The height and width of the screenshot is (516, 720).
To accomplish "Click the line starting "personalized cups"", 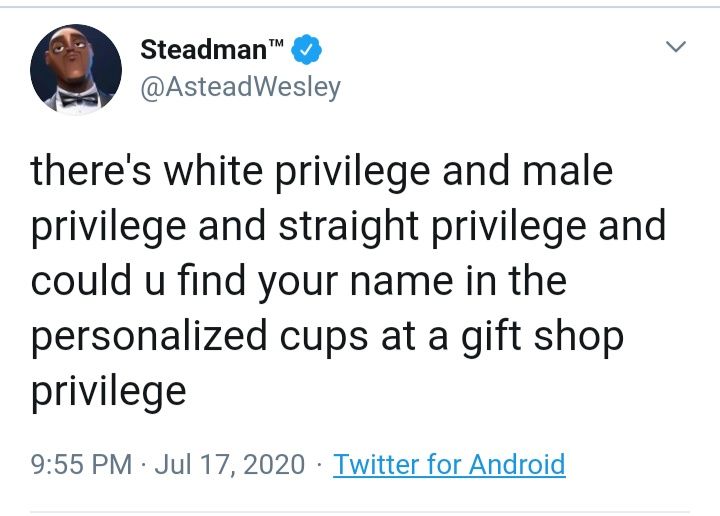I will [x=327, y=336].
